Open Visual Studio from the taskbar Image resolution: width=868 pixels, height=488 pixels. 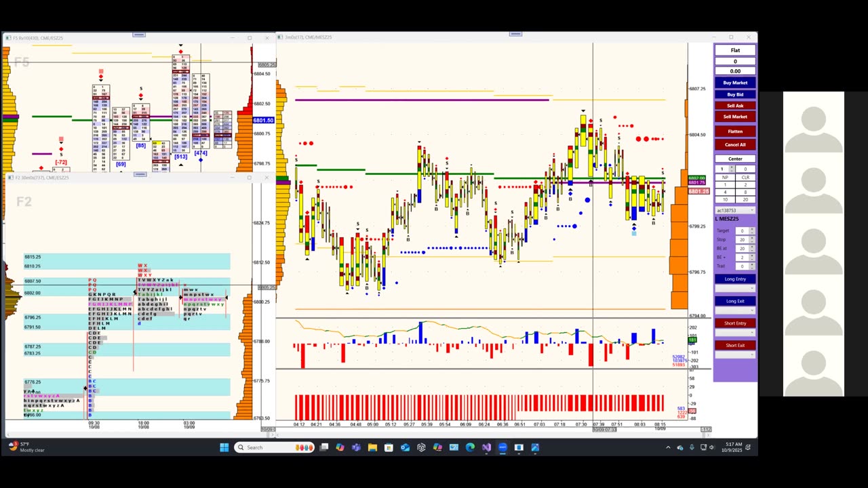486,447
